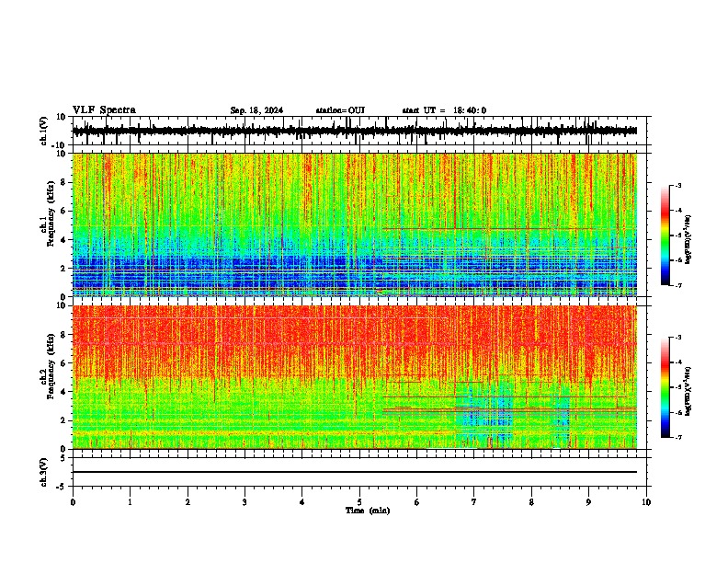Click the ch.1 color bar PSD unit label
Screen dimensions: 728x563
pos(688,240)
